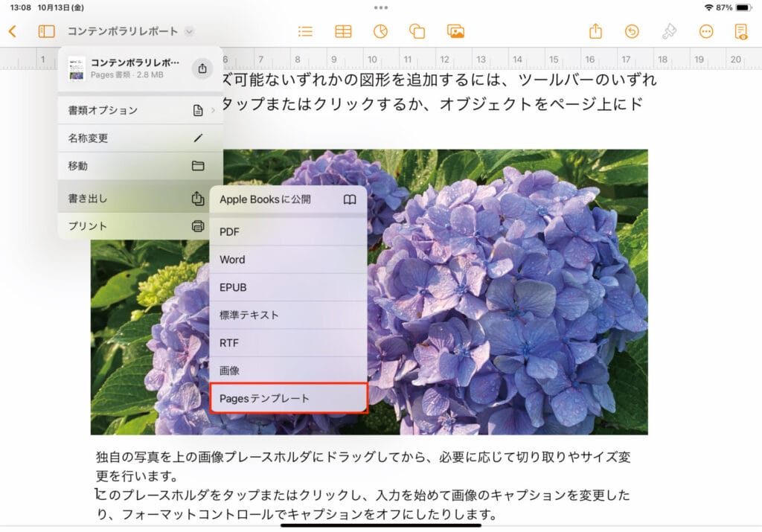Open the format paintbrush icon
The height and width of the screenshot is (532, 762).
[x=669, y=31]
